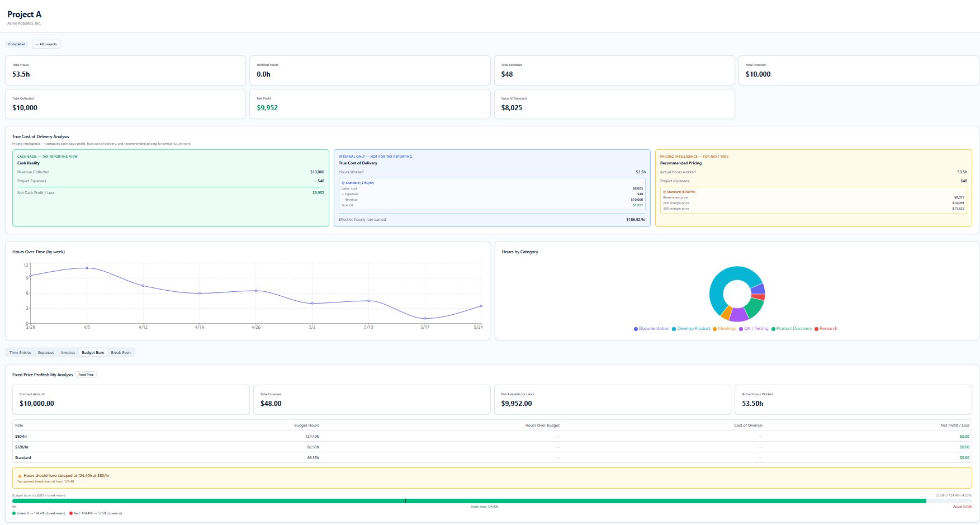The width and height of the screenshot is (980, 525).
Task: Click the 30% margin price $11,533 row
Action: point(813,209)
